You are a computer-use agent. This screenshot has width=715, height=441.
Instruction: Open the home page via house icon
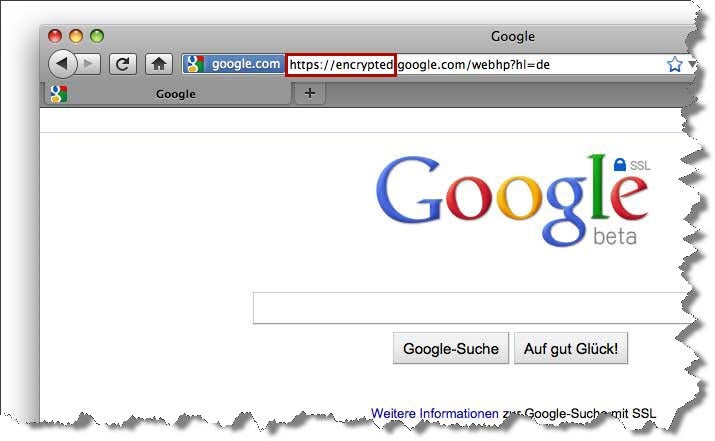pyautogui.click(x=159, y=64)
